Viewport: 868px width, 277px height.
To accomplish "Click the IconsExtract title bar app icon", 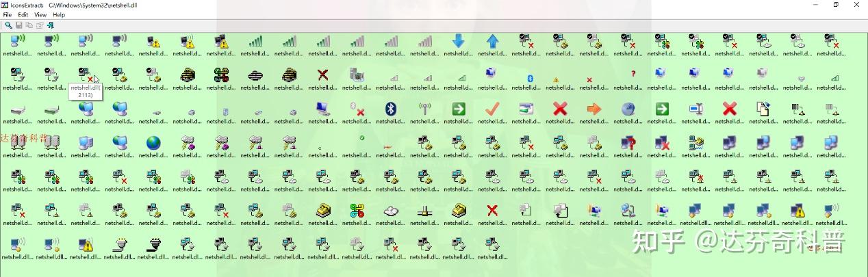I will [x=5, y=5].
